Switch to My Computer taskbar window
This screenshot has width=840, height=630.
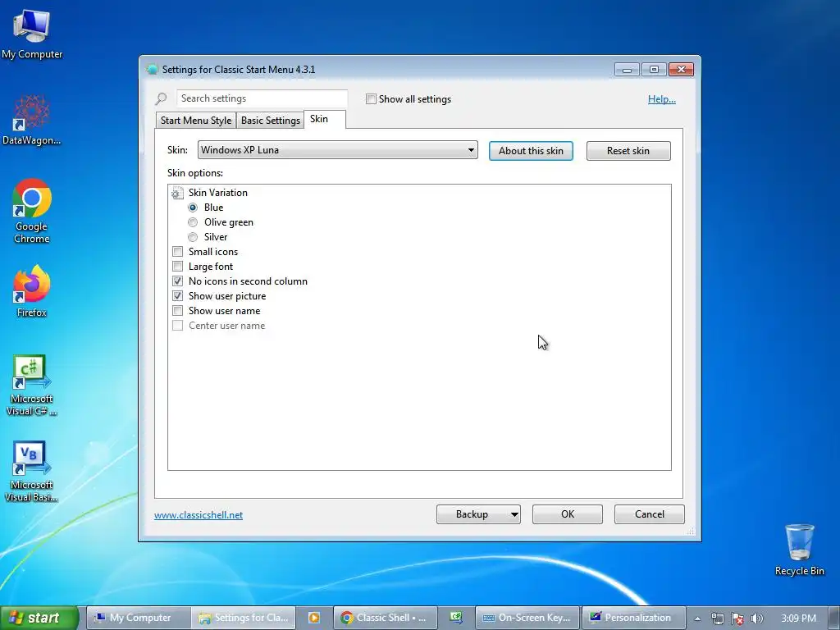tap(138, 618)
